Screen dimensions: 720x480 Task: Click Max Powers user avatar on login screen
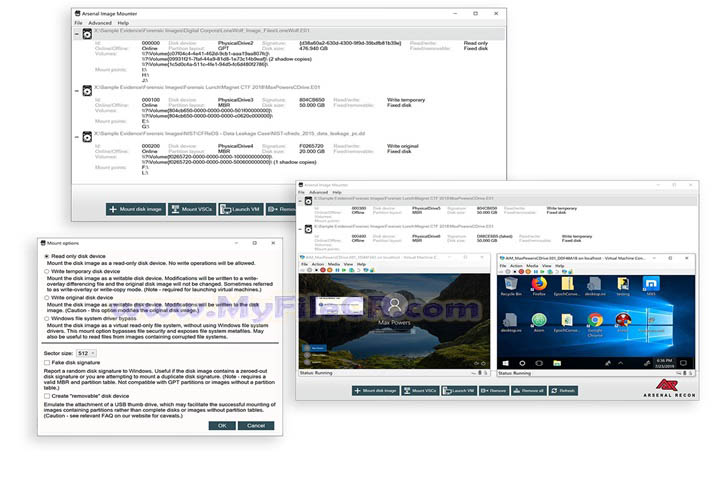coord(394,305)
